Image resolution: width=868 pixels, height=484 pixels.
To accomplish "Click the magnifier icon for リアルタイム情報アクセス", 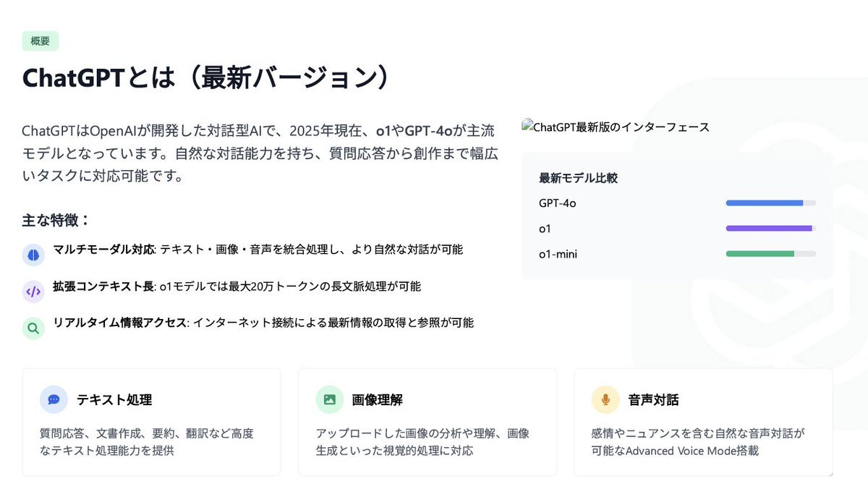I will click(33, 328).
